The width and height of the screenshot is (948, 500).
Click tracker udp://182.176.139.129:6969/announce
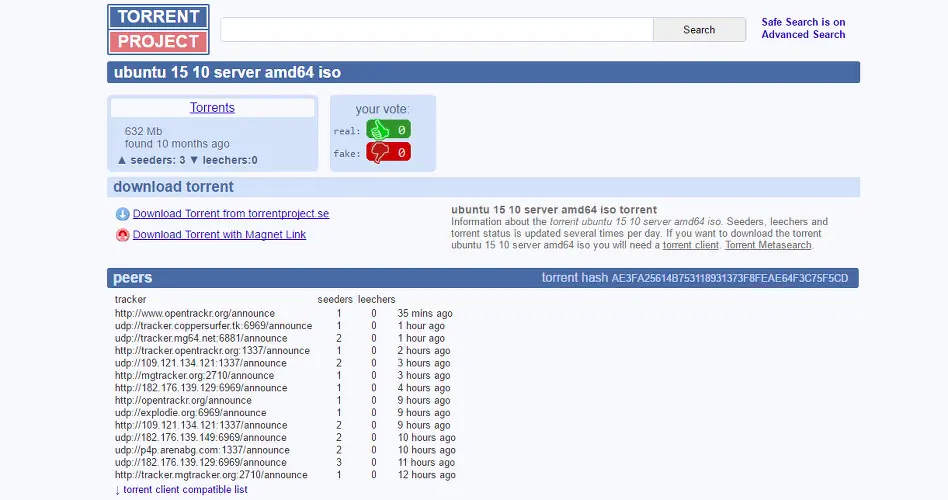pyautogui.click(x=201, y=462)
